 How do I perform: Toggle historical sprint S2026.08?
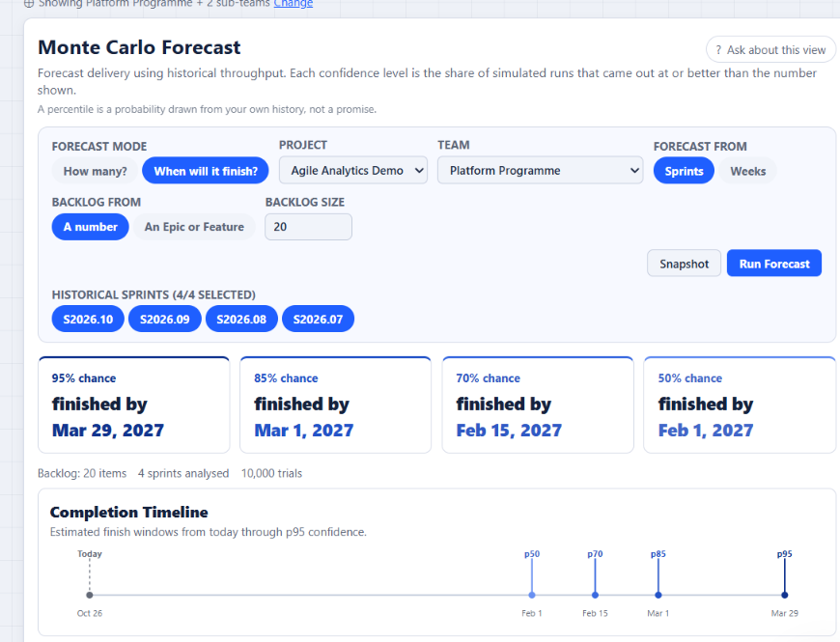[241, 320]
